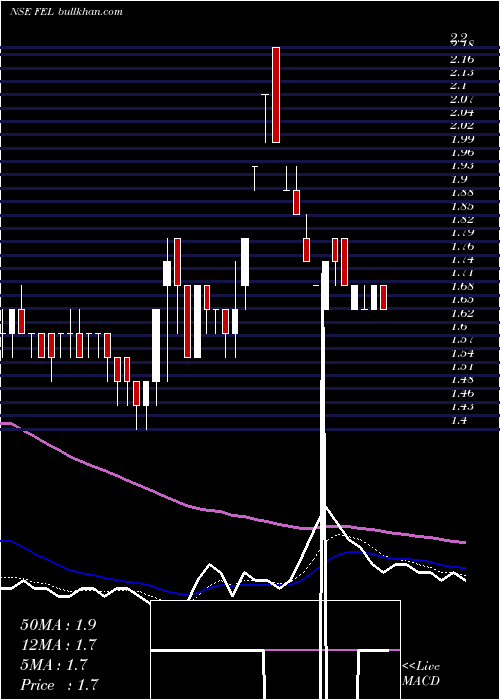Click the 1.76 price axis label

(x=462, y=246)
